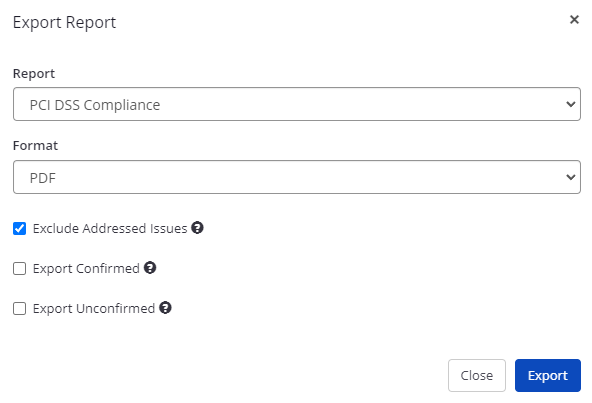Image resolution: width=592 pixels, height=403 pixels.
Task: Click the Exclude Addressed Issues label text
Action: point(110,229)
